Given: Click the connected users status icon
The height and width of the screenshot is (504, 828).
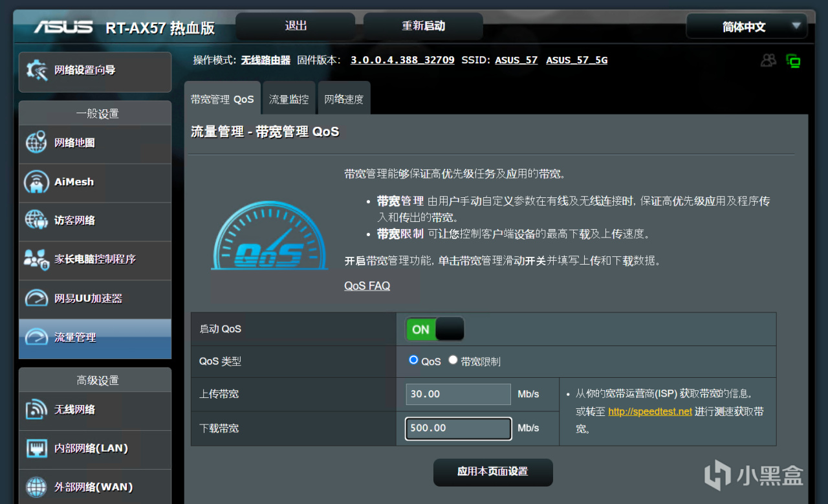Looking at the screenshot, I should [x=768, y=61].
